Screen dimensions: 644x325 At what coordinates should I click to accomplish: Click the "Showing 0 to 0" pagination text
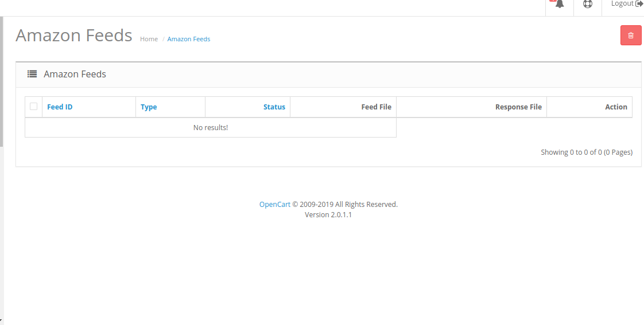586,152
